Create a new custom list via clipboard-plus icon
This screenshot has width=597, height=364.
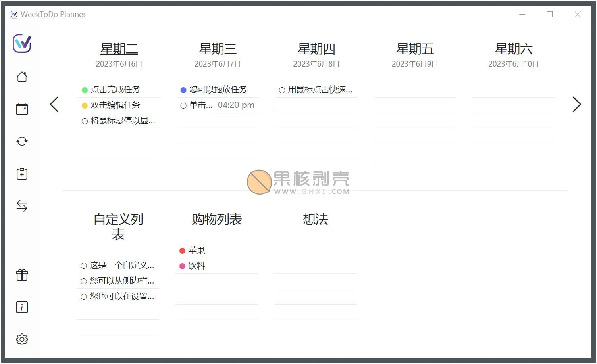click(x=22, y=173)
